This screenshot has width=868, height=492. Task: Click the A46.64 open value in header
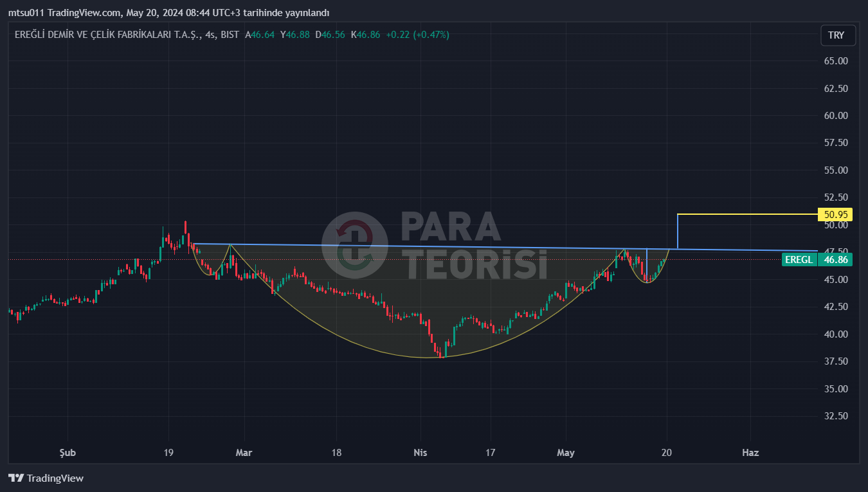point(260,35)
